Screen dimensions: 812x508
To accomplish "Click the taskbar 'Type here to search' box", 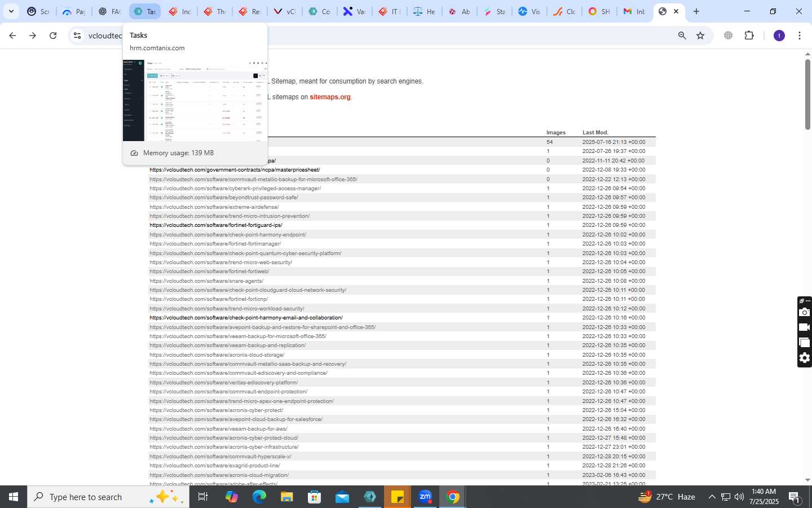I will pyautogui.click(x=108, y=497).
